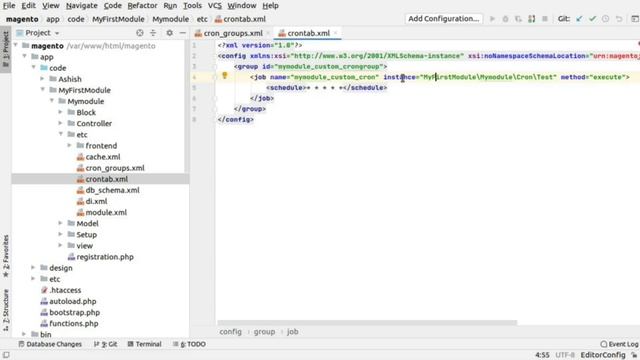
Task: Collapse the app folder arrow
Action: point(24,56)
